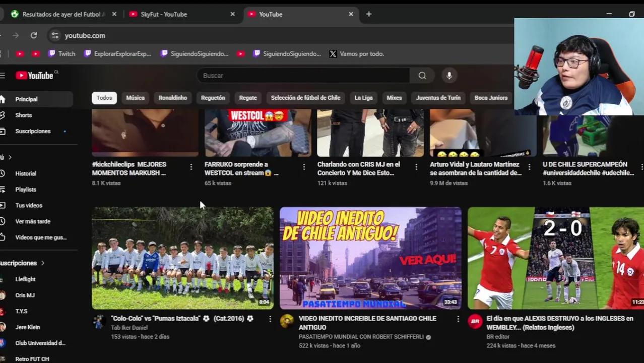The width and height of the screenshot is (644, 363).
Task: Open Tab Iker Daniel channel avatar
Action: click(98, 321)
